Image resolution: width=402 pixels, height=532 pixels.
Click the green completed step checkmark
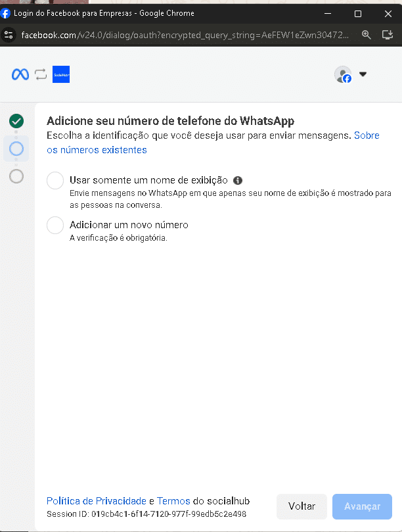coord(16,121)
